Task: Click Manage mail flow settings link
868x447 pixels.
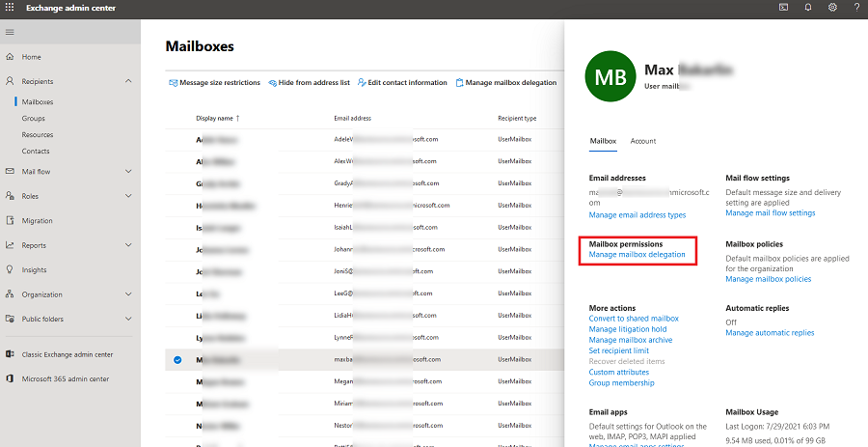Action: (770, 212)
